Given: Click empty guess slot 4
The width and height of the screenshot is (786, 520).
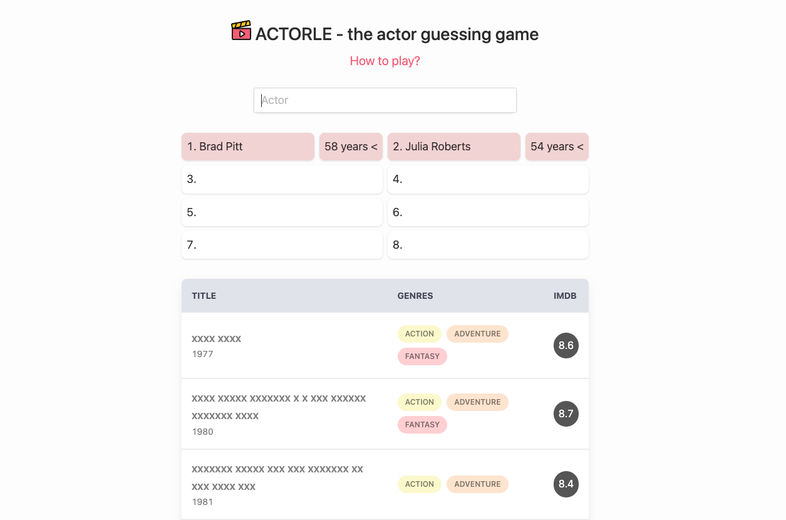Looking at the screenshot, I should tap(488, 179).
